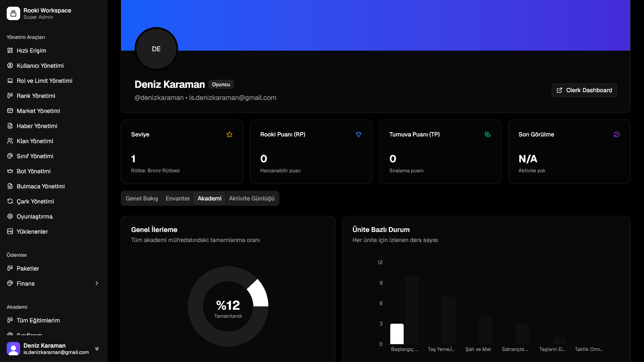Click the N/A value under Son Görülme
This screenshot has width=644, height=362.
tap(528, 159)
